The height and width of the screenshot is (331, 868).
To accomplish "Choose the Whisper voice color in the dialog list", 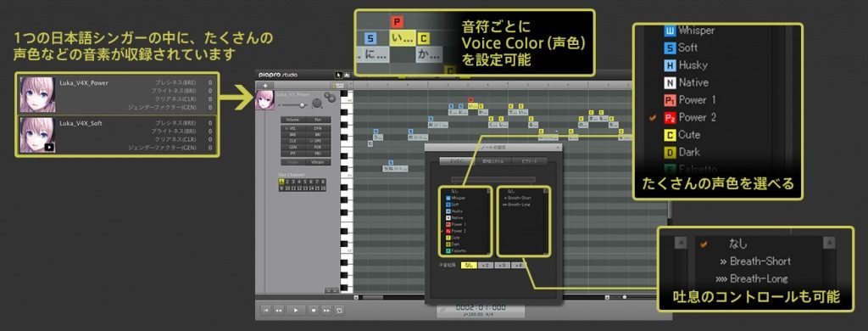I will pyautogui.click(x=459, y=198).
